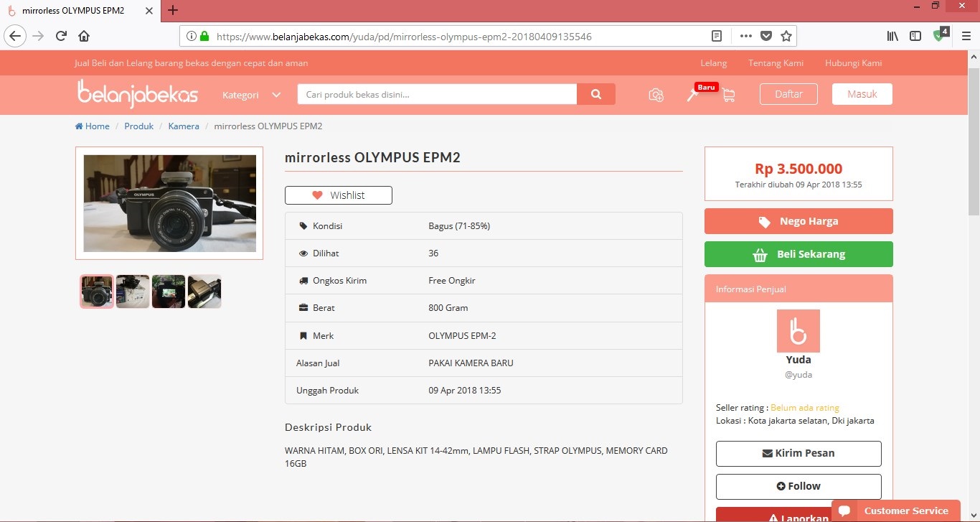Click the camera add-product icon in header

[656, 95]
